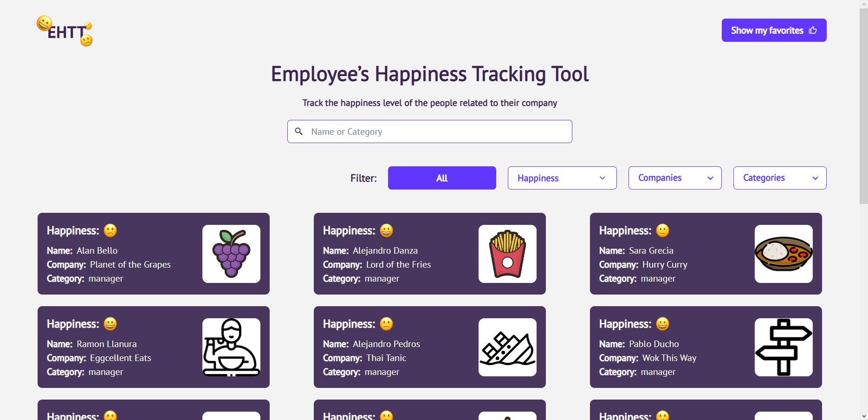Click company Lord of the Fries

pos(399,264)
